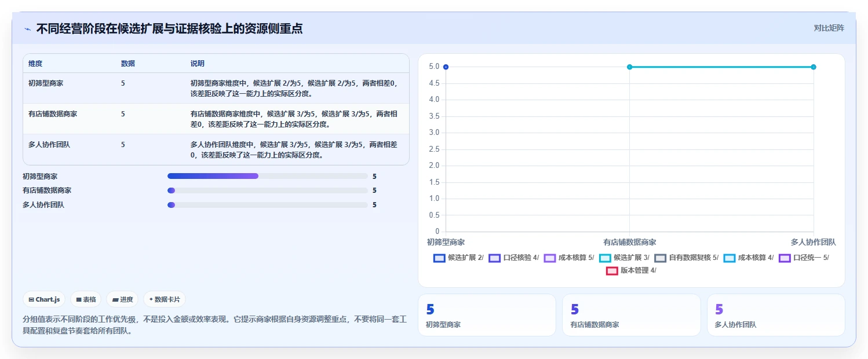
Task: Toggle the 成本核算 5/ legend series
Action: [x=569, y=258]
